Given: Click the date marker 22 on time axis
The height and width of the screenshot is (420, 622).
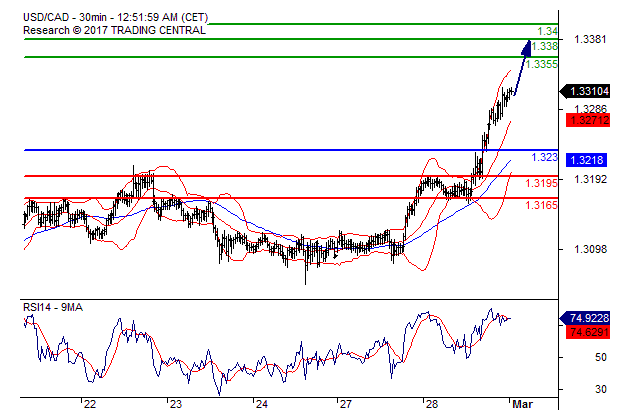Looking at the screenshot, I should coord(90,404).
